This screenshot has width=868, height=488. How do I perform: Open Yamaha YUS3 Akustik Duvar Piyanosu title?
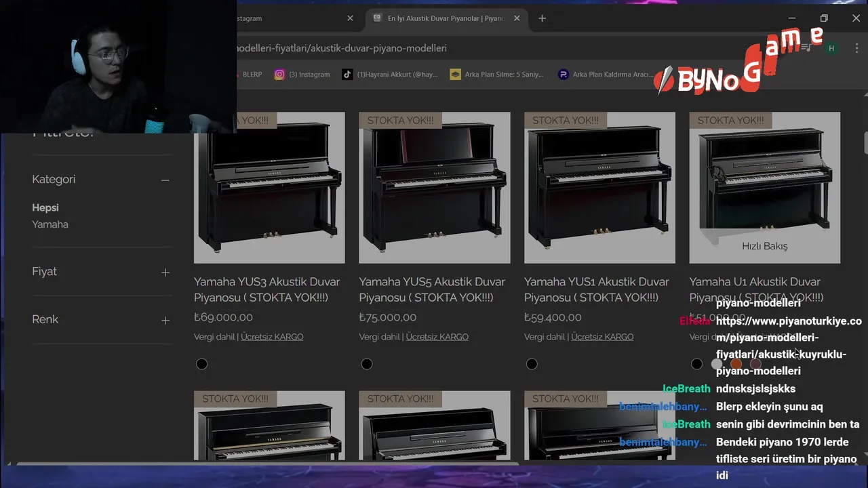point(267,289)
